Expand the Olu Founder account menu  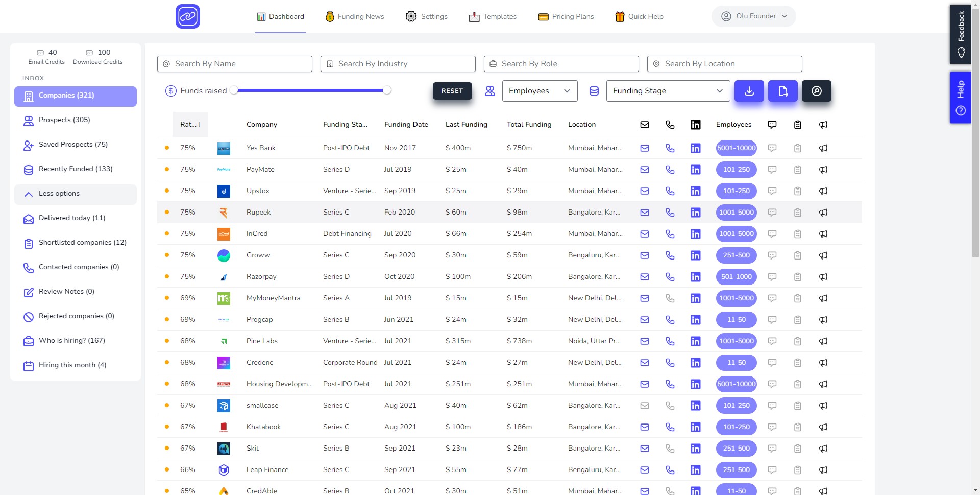753,16
